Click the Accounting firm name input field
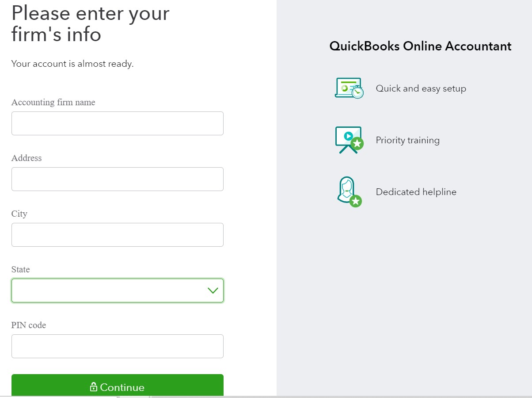532x398 pixels. click(117, 123)
